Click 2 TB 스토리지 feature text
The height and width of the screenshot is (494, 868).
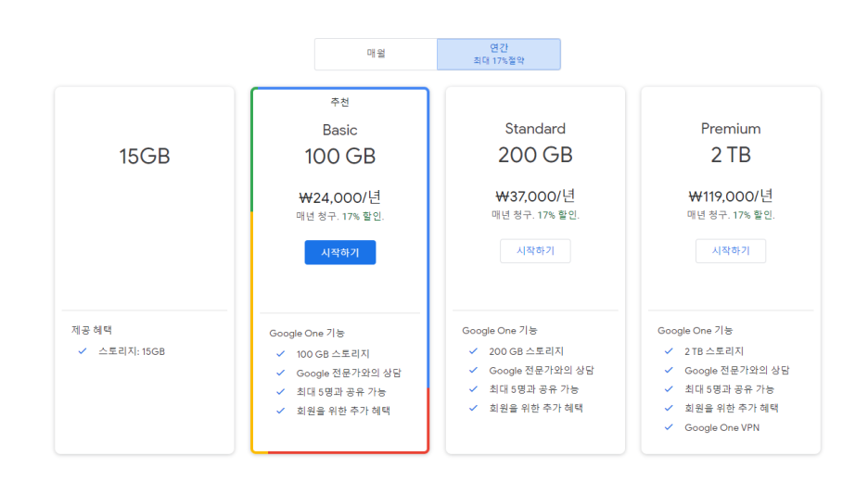[x=713, y=351]
